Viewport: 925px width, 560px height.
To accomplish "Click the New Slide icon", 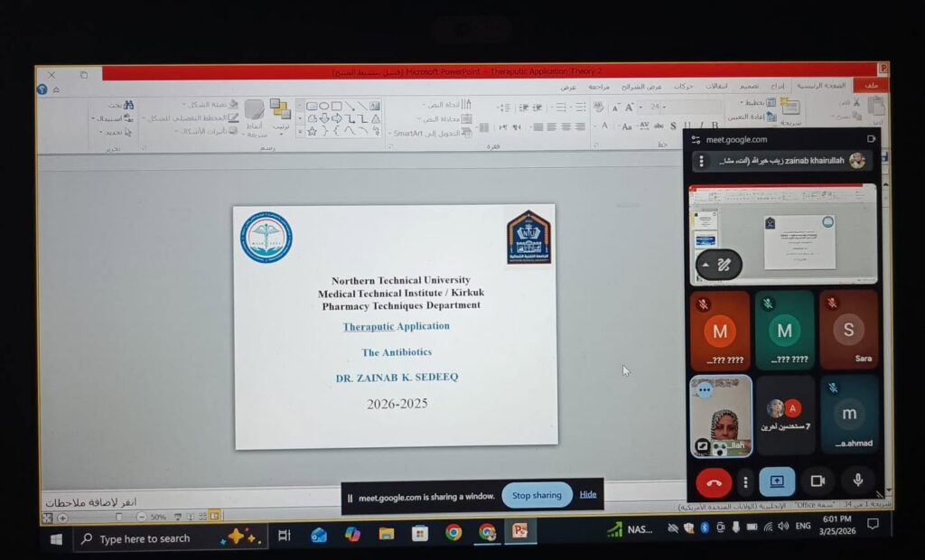I will [790, 108].
